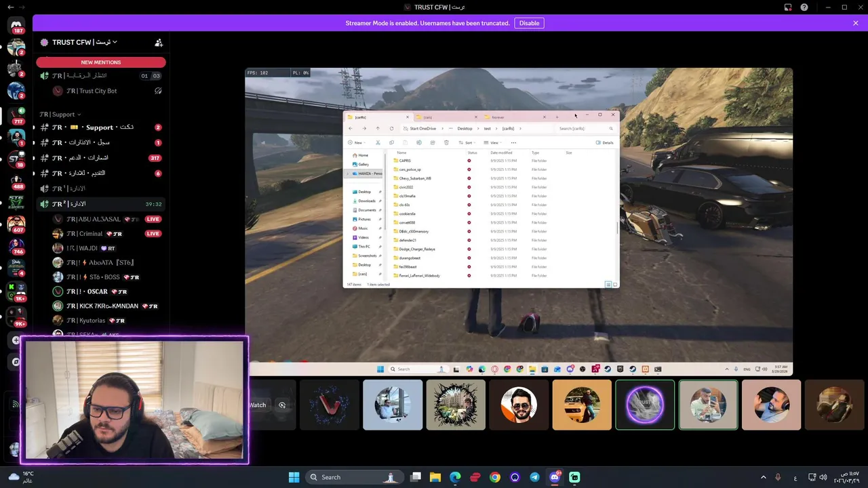
Task: Select the purple glowing ring participant tile
Action: 645,405
